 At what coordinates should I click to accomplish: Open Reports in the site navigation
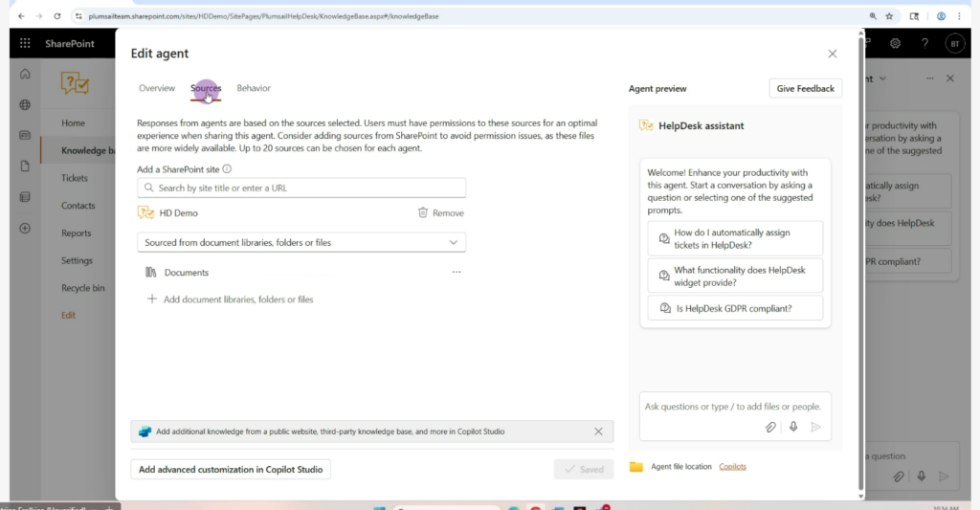(x=77, y=233)
